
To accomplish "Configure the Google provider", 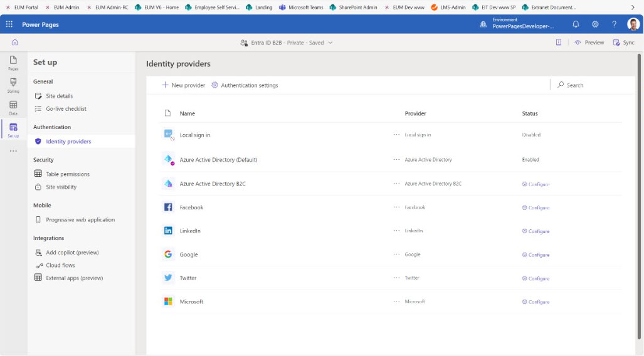I will click(x=536, y=254).
